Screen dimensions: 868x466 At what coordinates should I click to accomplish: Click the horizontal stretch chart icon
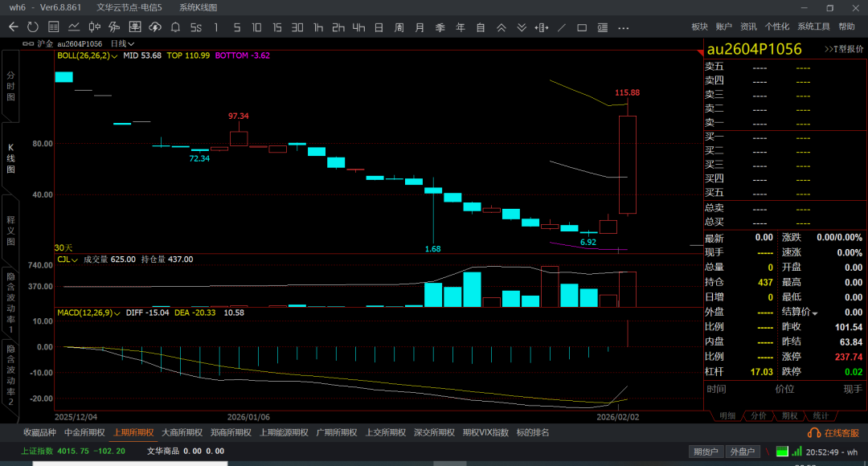[x=542, y=27]
